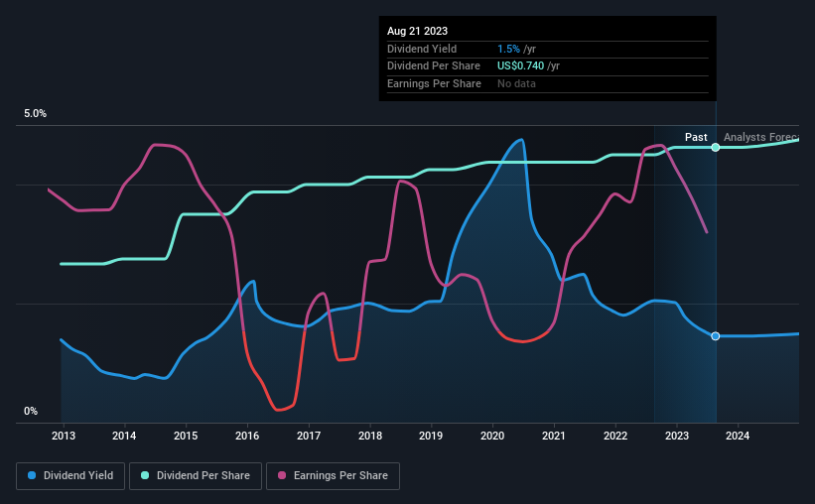The height and width of the screenshot is (504, 815).
Task: Click the US$0.740 dividend per share value
Action: click(521, 66)
